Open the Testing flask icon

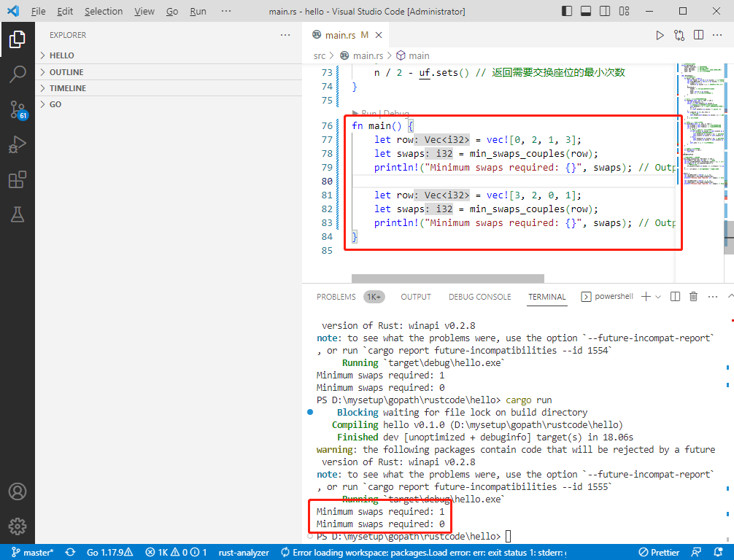coord(18,214)
